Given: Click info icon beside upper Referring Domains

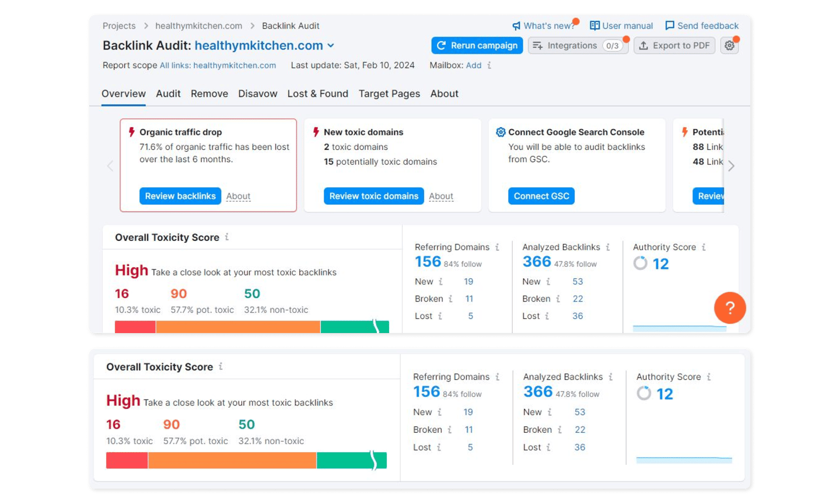Looking at the screenshot, I should [497, 247].
